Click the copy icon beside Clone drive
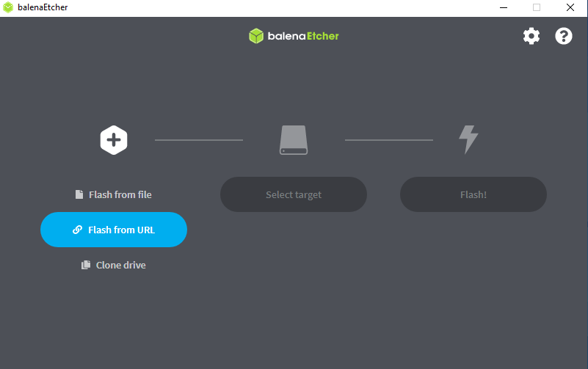Screen dimensions: 588x369 pos(86,265)
